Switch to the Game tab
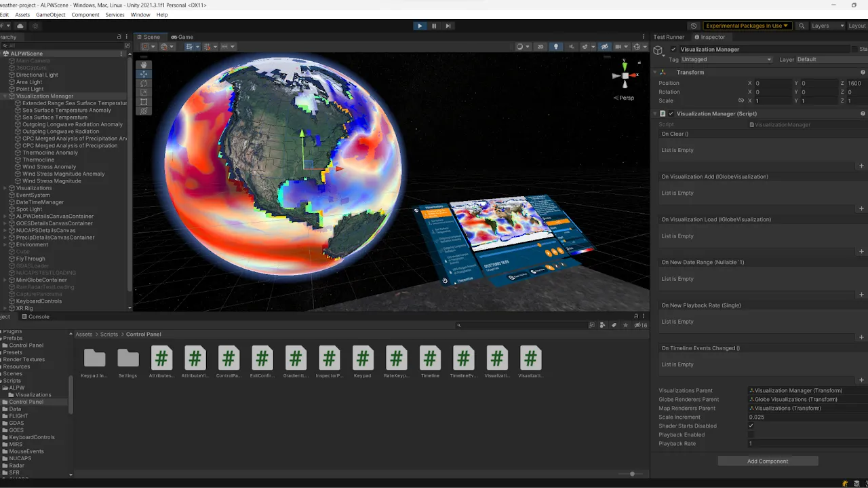Image resolution: width=868 pixels, height=488 pixels. (183, 37)
